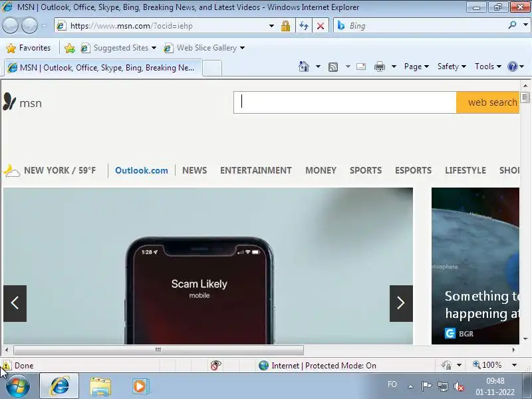Open the recent pages dropdown arrow
The image size is (532, 399).
click(44, 26)
